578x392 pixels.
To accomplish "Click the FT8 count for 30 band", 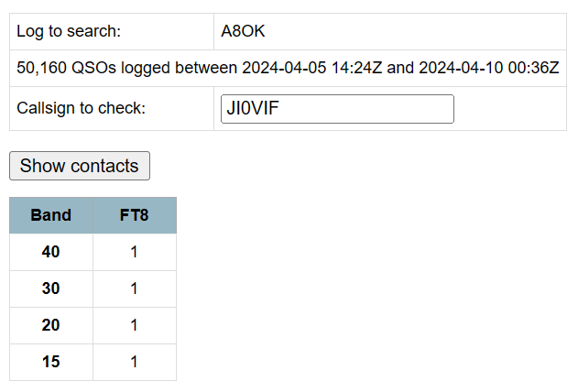I will click(134, 289).
